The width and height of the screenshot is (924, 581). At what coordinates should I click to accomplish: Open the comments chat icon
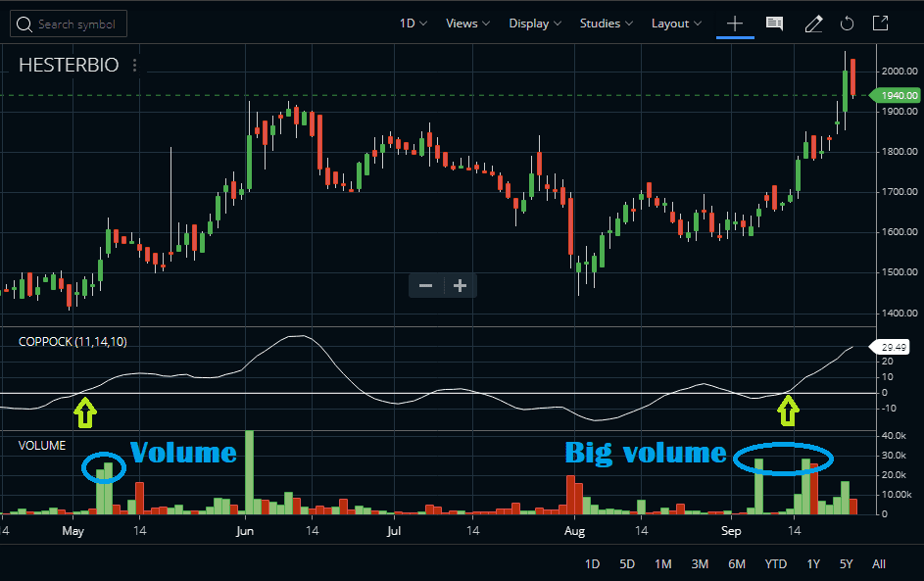[x=774, y=24]
